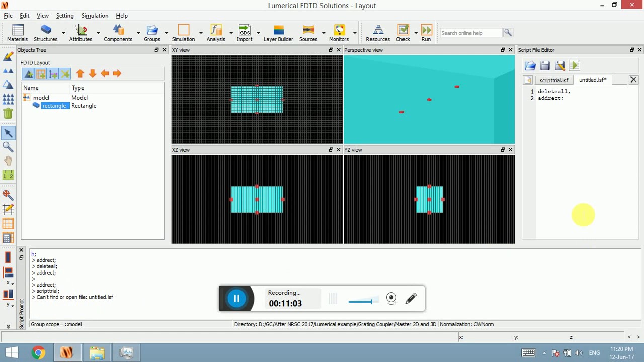Screen dimensions: 644x362
Task: Open the View menu
Action: 43,16
